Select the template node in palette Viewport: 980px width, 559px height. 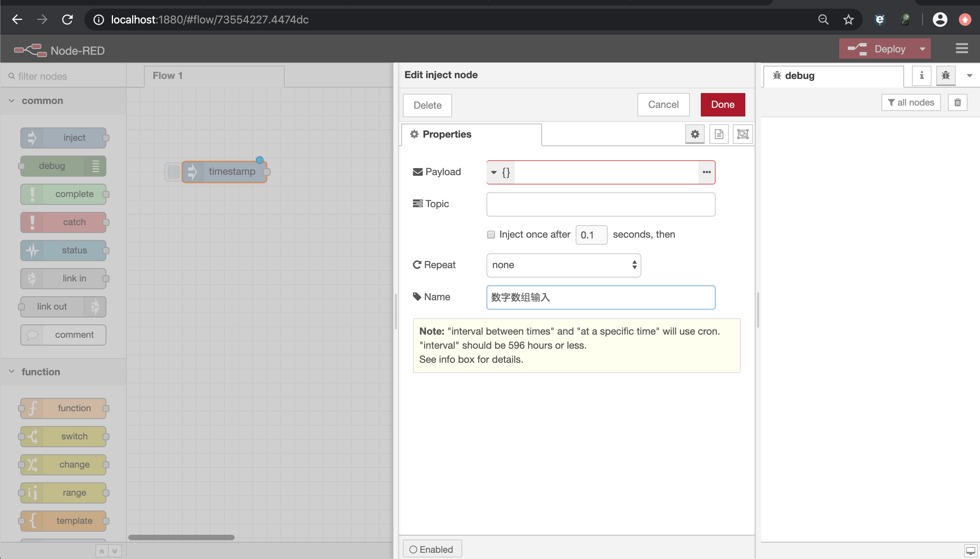pyautogui.click(x=63, y=521)
